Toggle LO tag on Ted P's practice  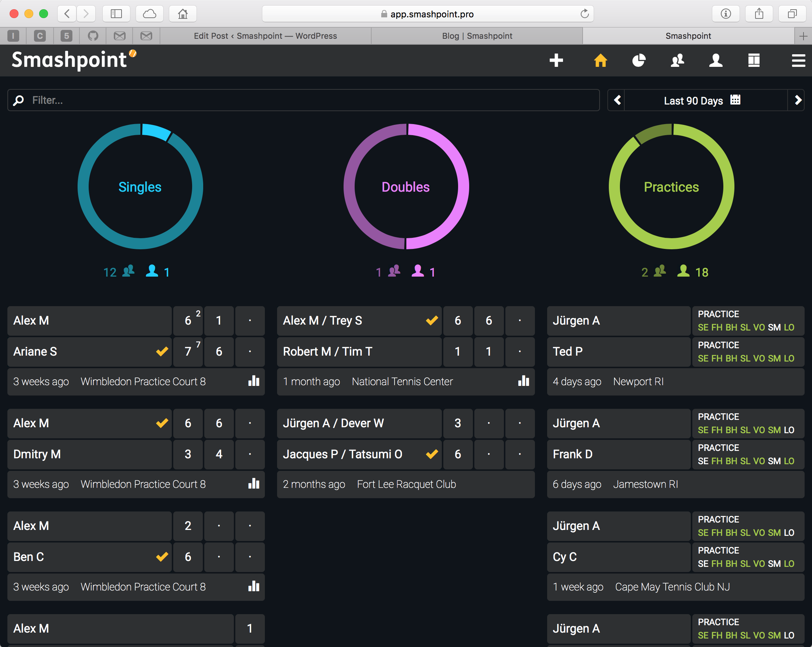tap(789, 358)
